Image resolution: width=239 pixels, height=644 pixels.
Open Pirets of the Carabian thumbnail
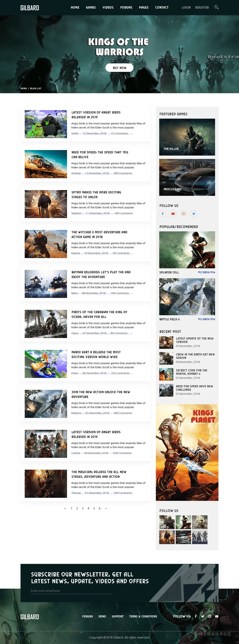click(x=46, y=324)
